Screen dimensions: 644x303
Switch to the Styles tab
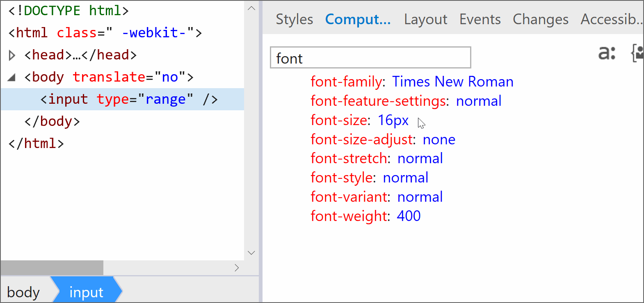coord(294,19)
